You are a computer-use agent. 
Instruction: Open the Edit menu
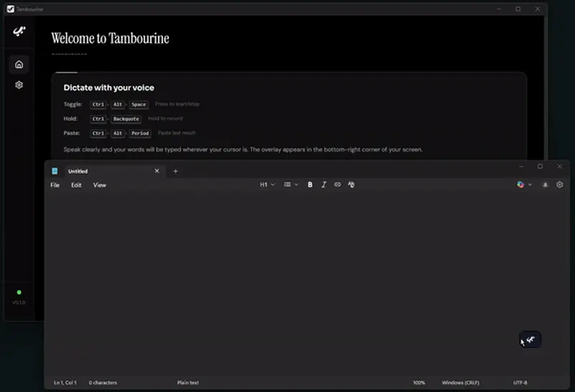point(76,185)
